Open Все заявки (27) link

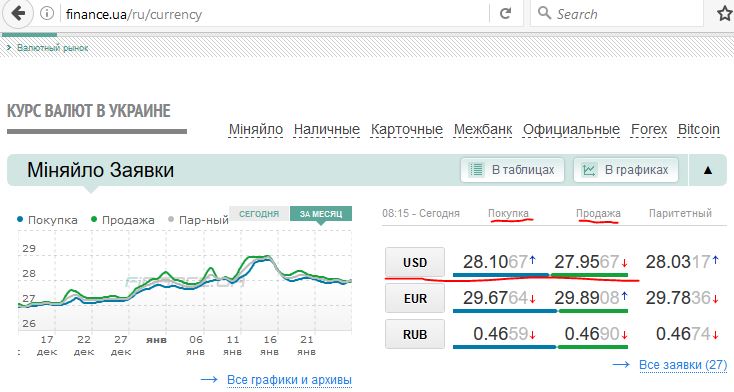tap(683, 365)
